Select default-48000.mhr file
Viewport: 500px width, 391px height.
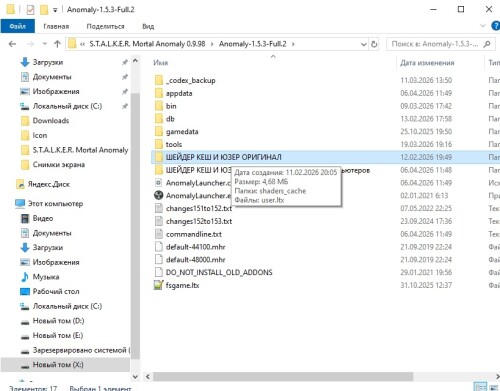pos(195,260)
